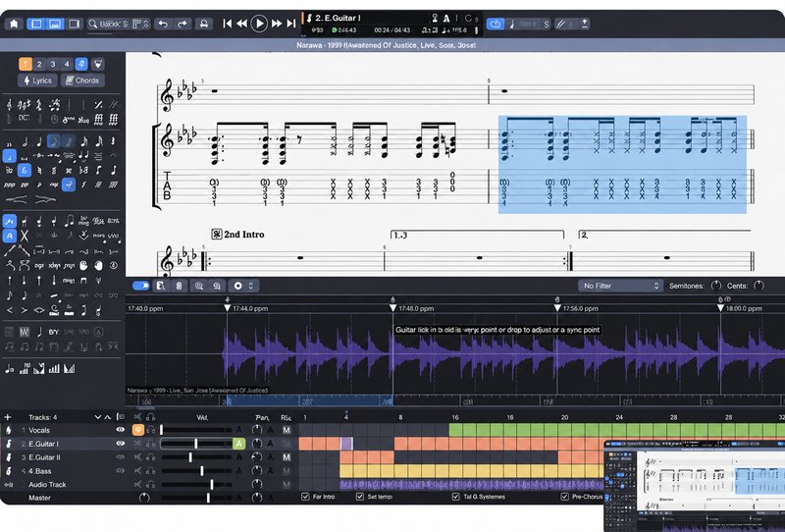
Task: Enable multi-voice edit mode
Action: [x=81, y=64]
